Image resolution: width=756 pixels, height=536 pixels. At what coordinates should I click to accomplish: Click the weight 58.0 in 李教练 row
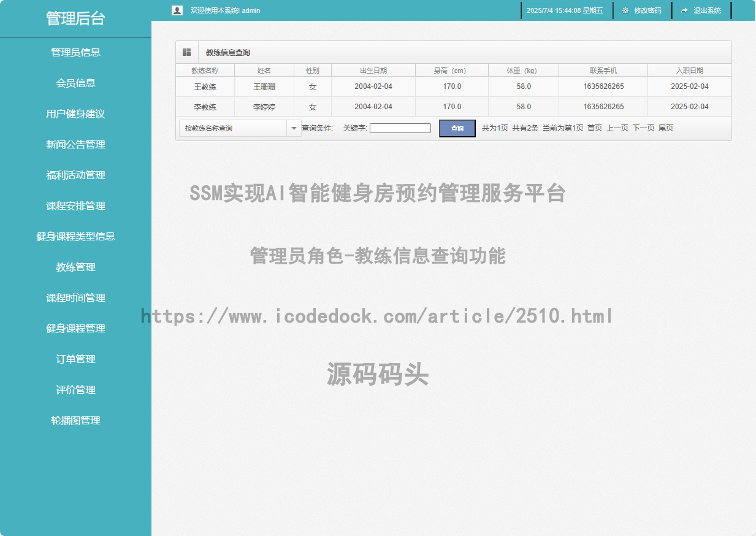tap(524, 107)
